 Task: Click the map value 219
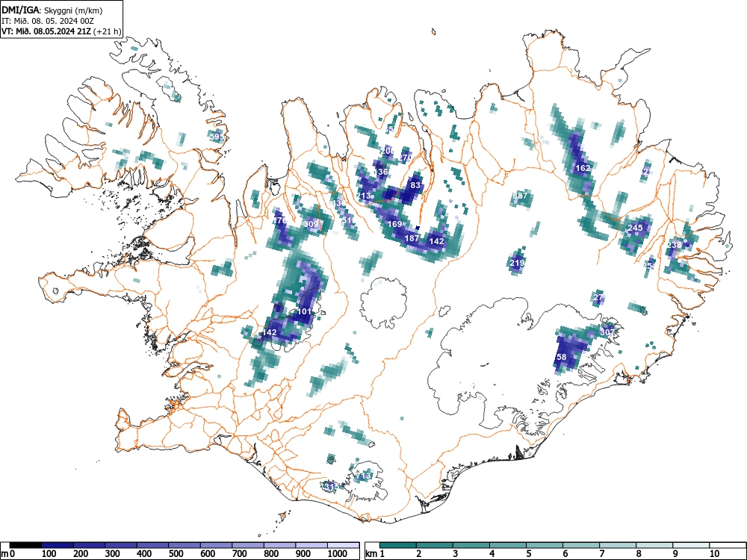pos(517,263)
